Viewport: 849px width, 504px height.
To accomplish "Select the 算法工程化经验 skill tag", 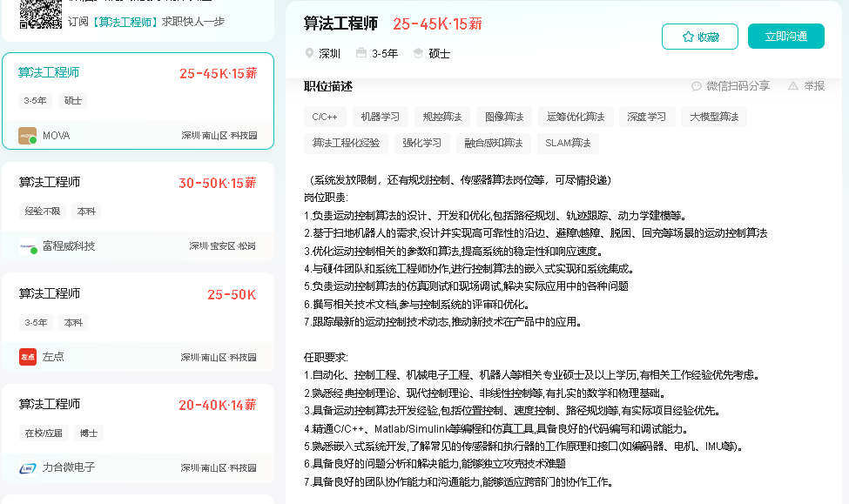I will [x=346, y=143].
